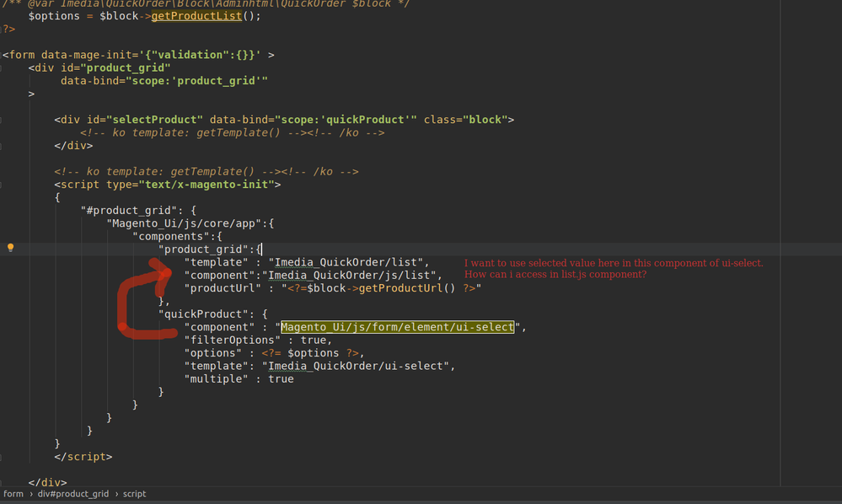Select the 'div#product_grid' breadcrumb
This screenshot has height=504, width=842.
point(73,494)
